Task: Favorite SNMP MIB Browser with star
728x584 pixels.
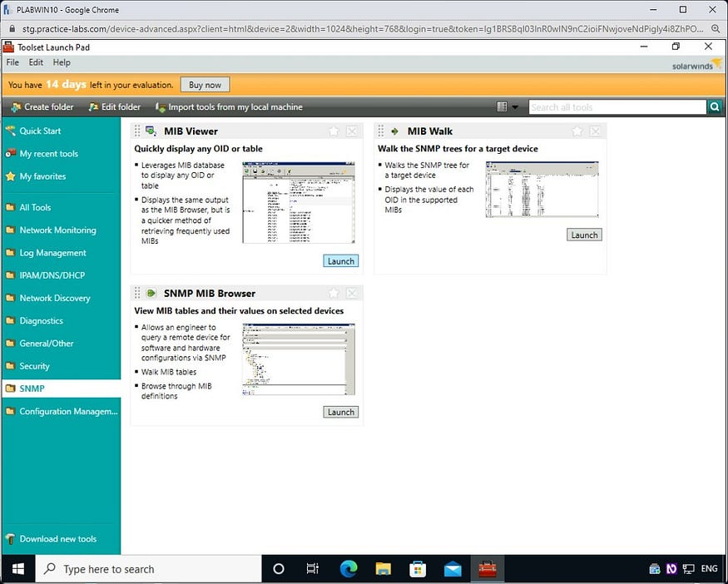Action: click(334, 294)
